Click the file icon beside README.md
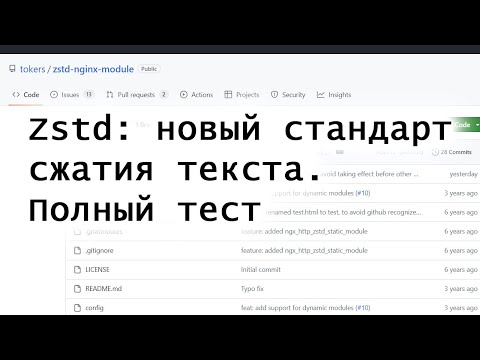 [x=77, y=289]
